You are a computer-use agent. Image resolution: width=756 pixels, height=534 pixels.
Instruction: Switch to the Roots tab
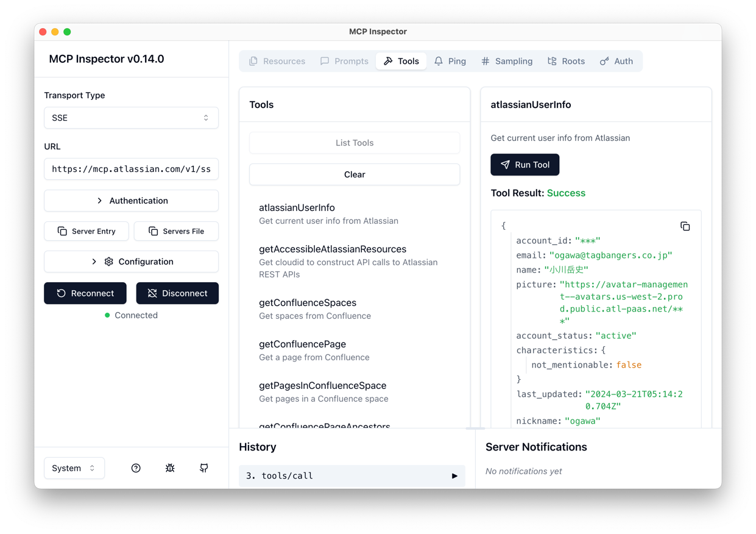[566, 61]
